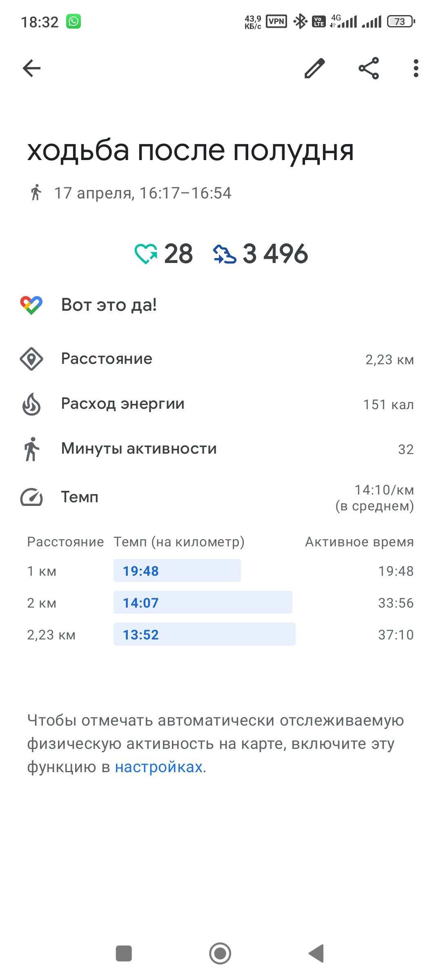The width and height of the screenshot is (441, 980).
Task: Select the Расстояние distance icon
Action: pyautogui.click(x=31, y=359)
